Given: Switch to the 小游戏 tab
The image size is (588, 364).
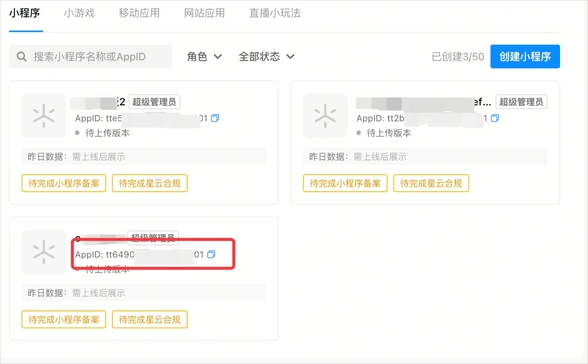Looking at the screenshot, I should (x=79, y=13).
